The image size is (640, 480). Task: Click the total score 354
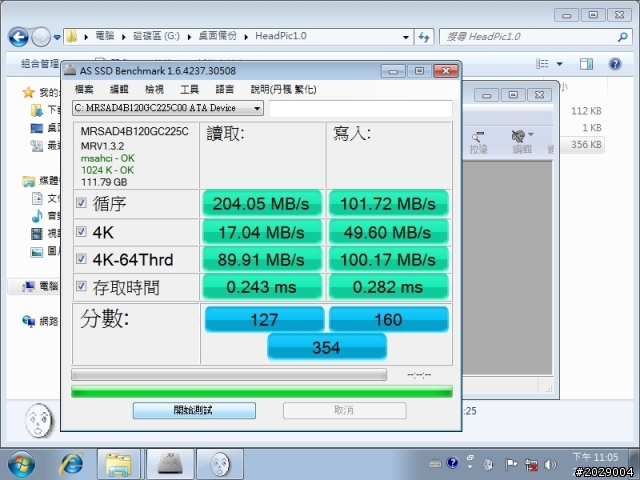(327, 347)
